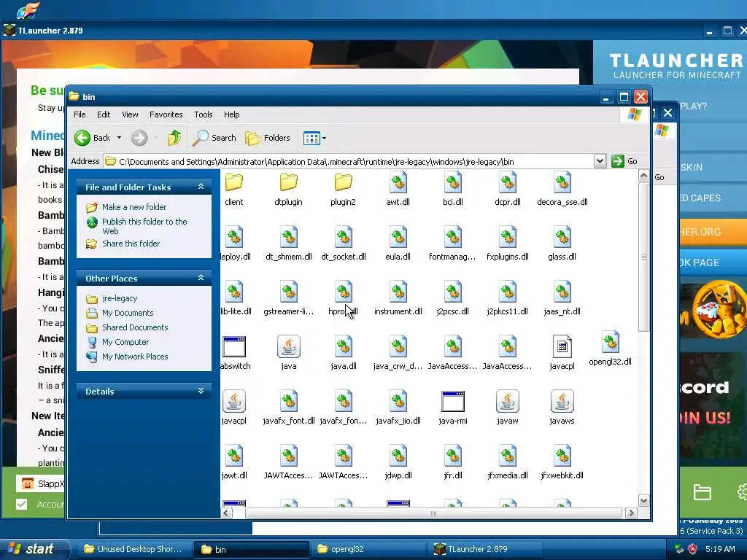Open the Edit menu
Image resolution: width=747 pixels, height=560 pixels.
[104, 114]
